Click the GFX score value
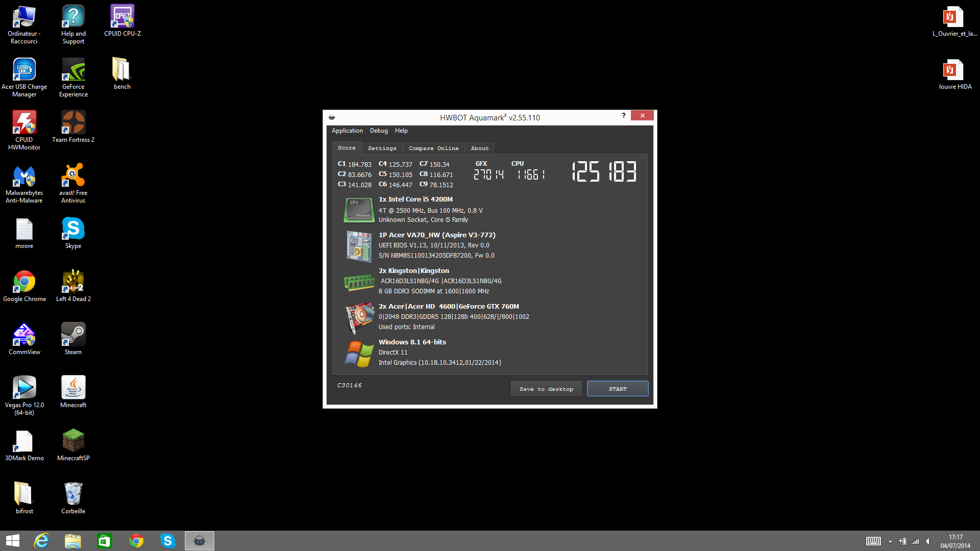This screenshot has width=980, height=551. click(488, 174)
